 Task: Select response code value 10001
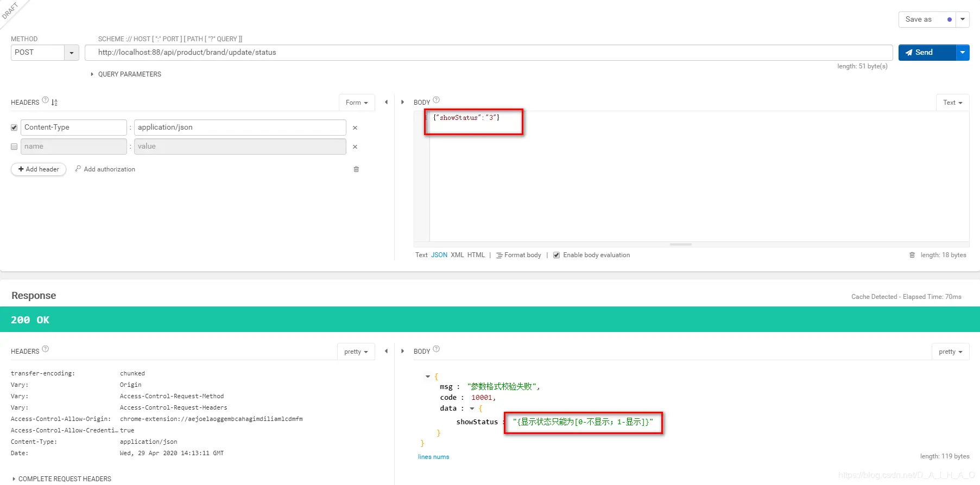pos(482,398)
